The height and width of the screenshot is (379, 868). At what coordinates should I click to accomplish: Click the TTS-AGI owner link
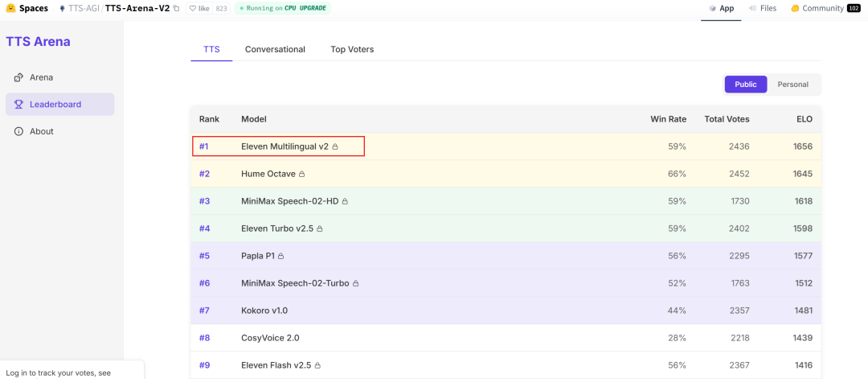pos(83,8)
